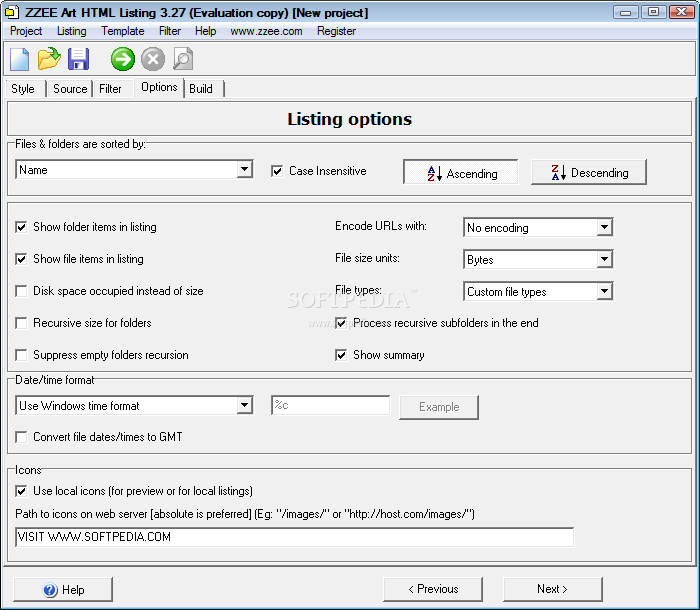
Task: Switch to the Style tab
Action: tap(23, 89)
